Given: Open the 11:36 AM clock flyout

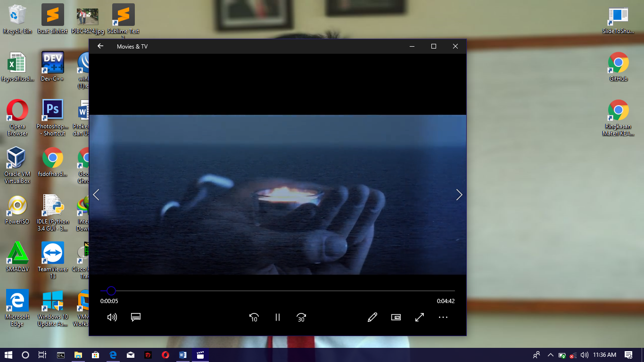Looking at the screenshot, I should tap(605, 355).
